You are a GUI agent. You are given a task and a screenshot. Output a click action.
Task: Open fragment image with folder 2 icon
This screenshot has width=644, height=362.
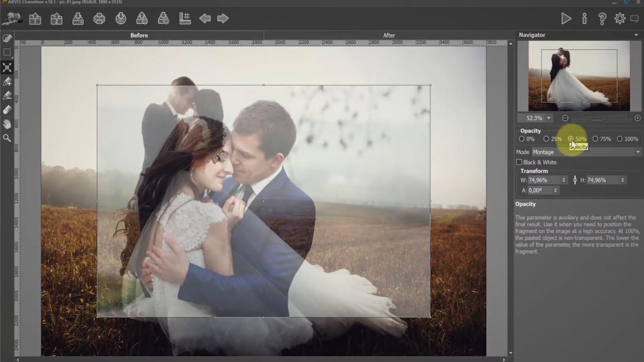(x=56, y=19)
